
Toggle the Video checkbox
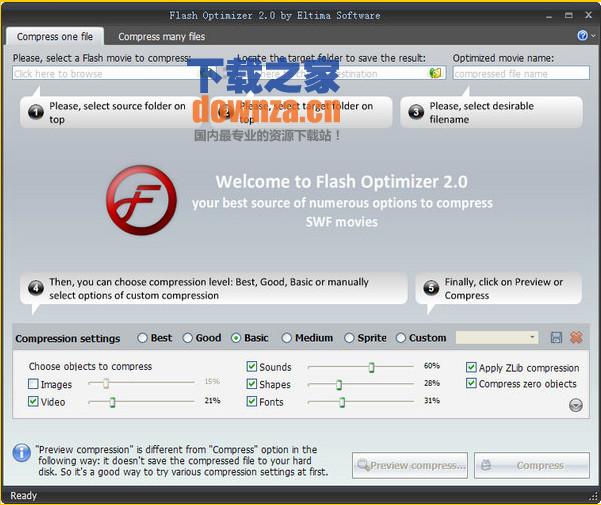(33, 401)
